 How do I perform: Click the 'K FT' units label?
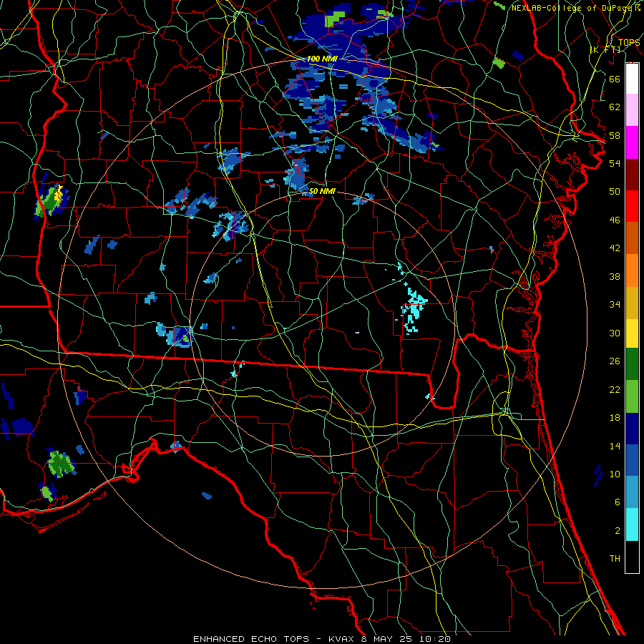[x=605, y=49]
